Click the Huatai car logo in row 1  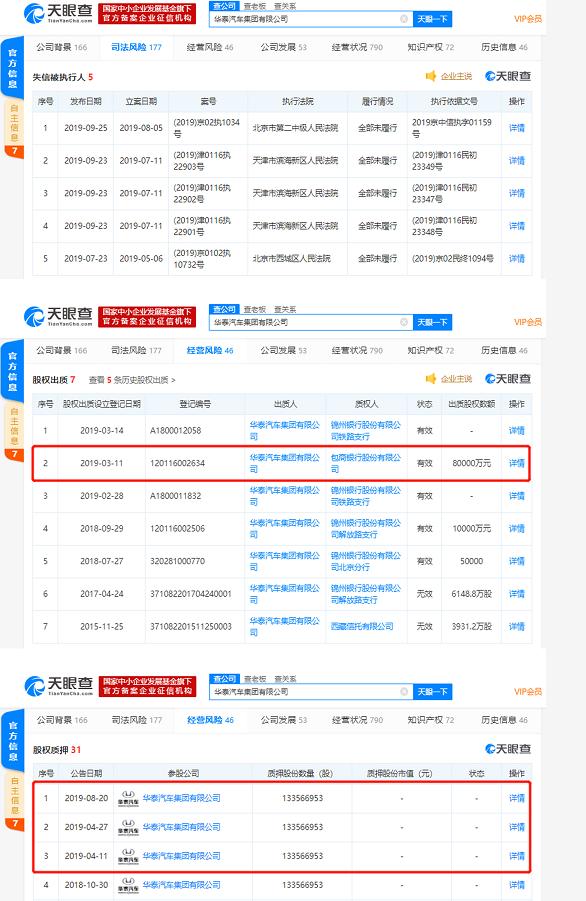[x=128, y=798]
